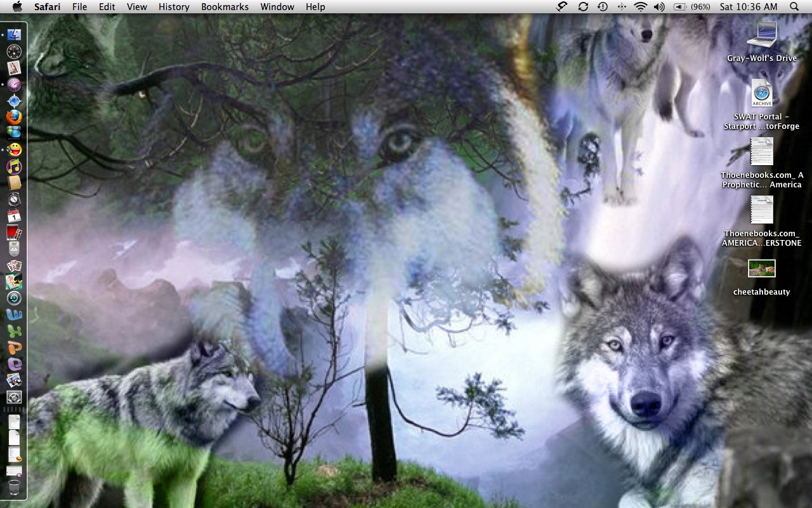The height and width of the screenshot is (508, 812).
Task: Open the blue compass icon in Dock
Action: click(14, 101)
